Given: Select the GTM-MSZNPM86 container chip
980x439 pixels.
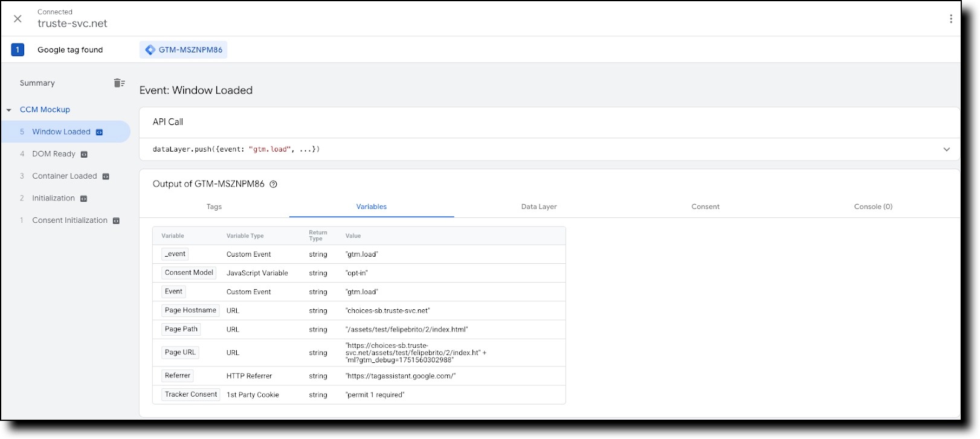Looking at the screenshot, I should pyautogui.click(x=184, y=50).
